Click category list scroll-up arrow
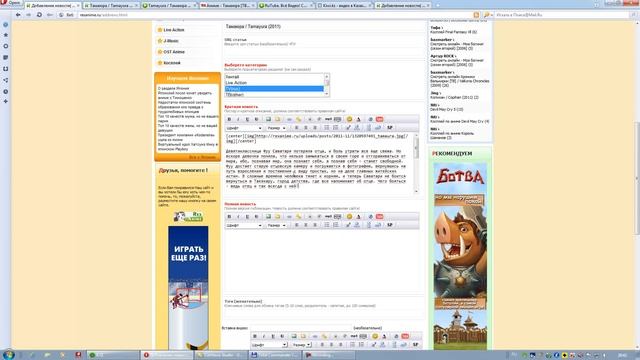Screen dimensions: 640x360 pyautogui.click(x=327, y=76)
